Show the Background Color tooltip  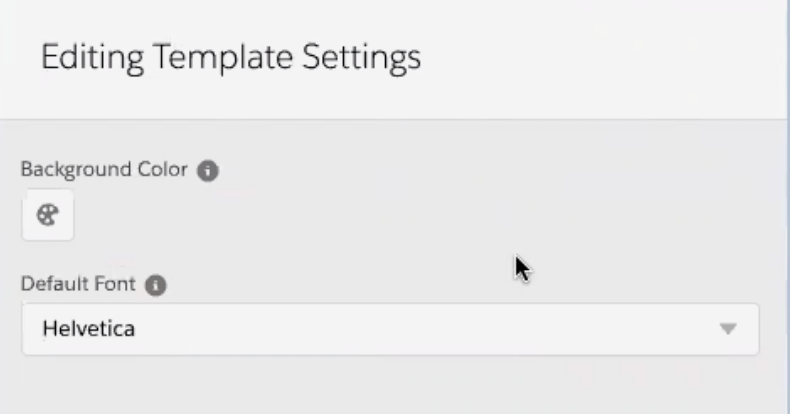tap(208, 171)
